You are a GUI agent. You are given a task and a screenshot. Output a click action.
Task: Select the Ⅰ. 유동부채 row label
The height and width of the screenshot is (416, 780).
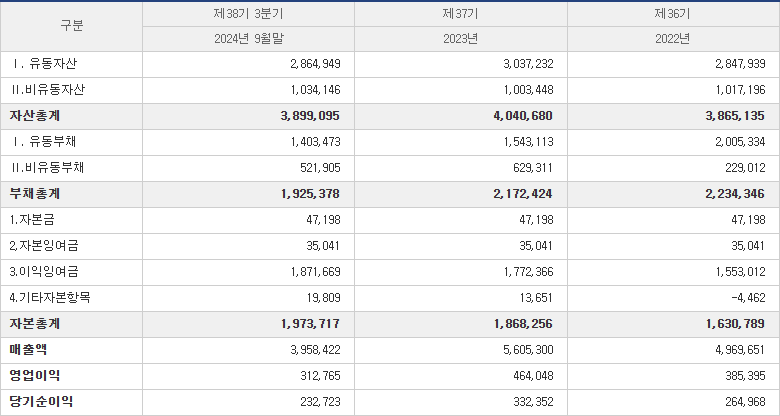pos(44,141)
